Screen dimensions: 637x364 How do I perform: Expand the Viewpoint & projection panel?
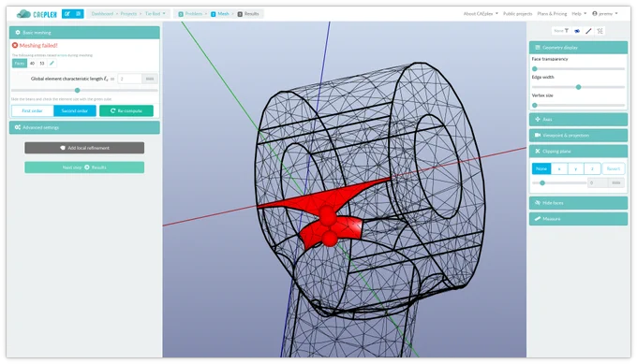pos(578,135)
